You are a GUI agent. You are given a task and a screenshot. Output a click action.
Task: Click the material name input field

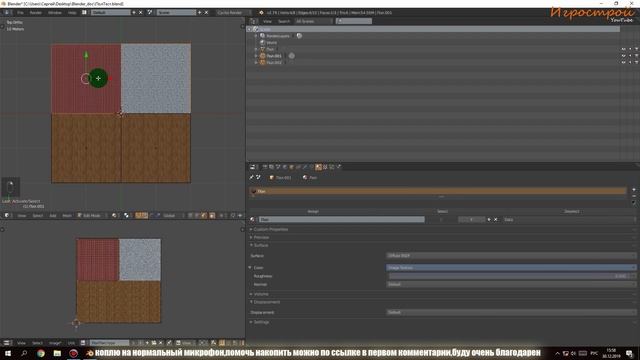[342, 220]
